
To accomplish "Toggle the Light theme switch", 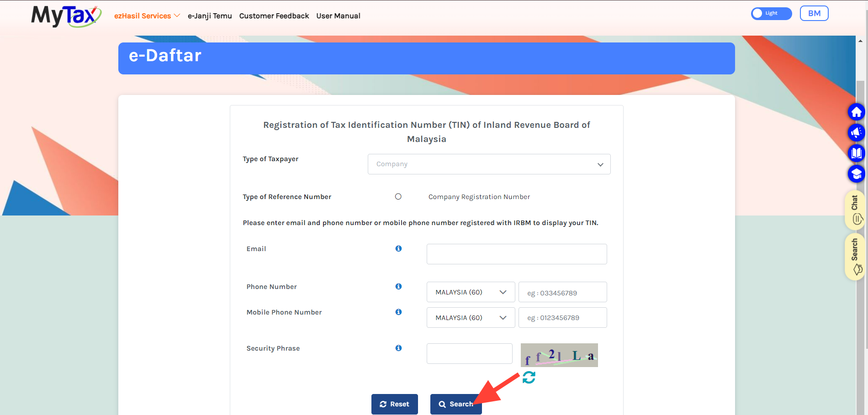I will click(x=771, y=13).
